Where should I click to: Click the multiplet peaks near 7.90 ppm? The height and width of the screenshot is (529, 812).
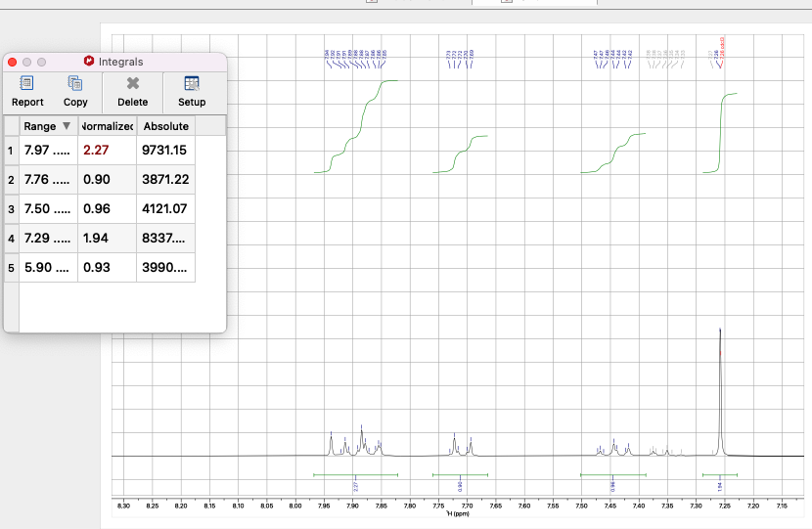point(356,442)
